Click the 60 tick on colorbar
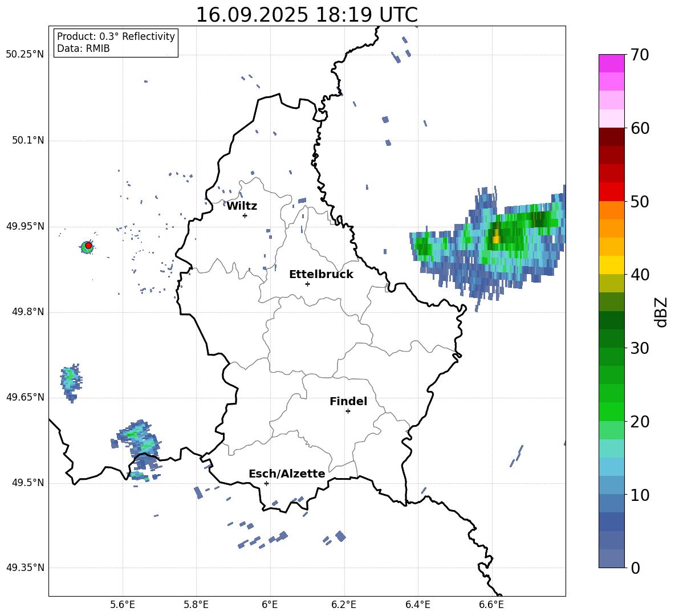The height and width of the screenshot is (616, 675). [x=640, y=128]
